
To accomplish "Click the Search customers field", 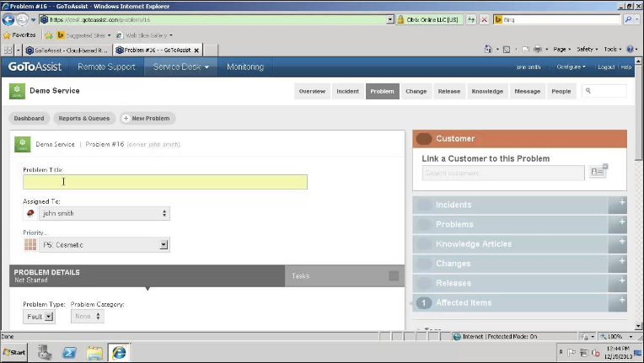I will pyautogui.click(x=503, y=173).
